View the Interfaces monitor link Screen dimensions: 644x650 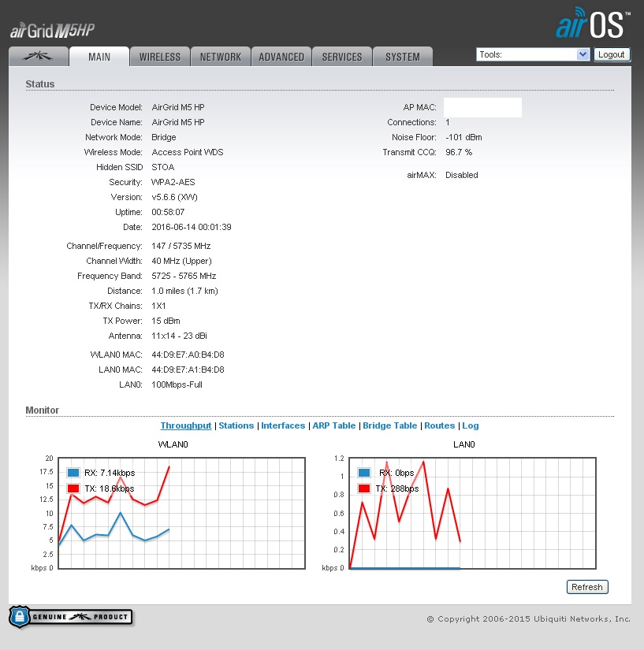283,425
